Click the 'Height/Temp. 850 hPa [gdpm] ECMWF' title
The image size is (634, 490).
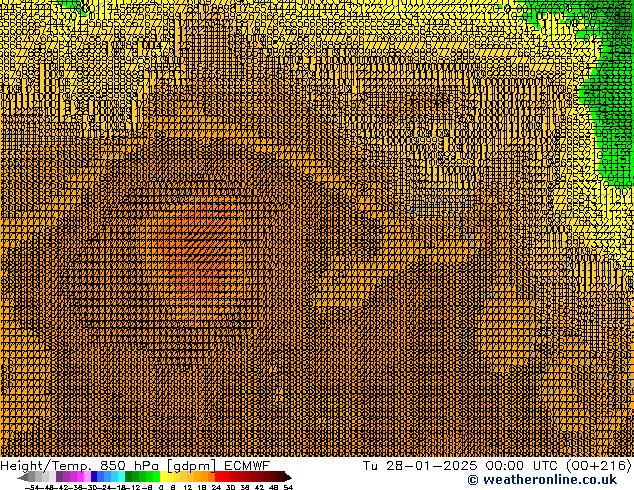[x=135, y=465]
